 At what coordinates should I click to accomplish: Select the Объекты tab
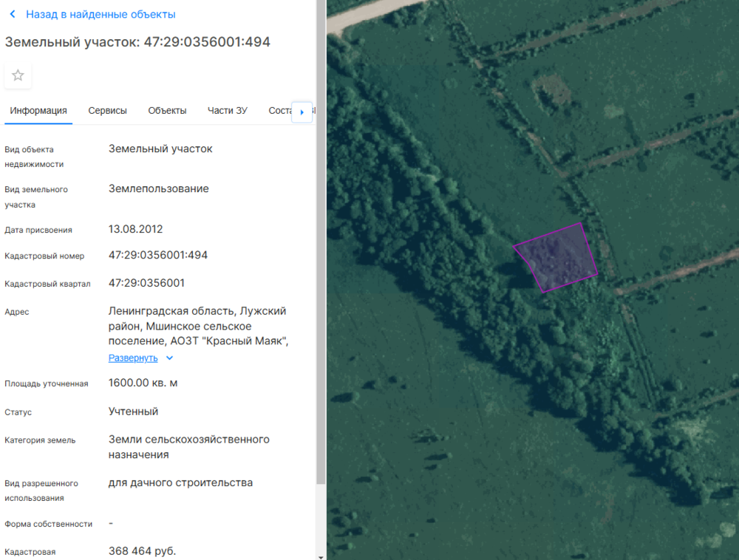click(x=167, y=111)
